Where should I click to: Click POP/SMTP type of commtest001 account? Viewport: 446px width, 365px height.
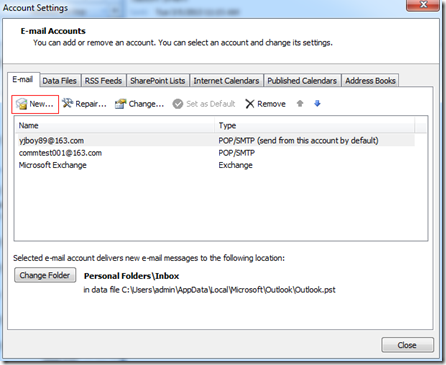[x=236, y=153]
